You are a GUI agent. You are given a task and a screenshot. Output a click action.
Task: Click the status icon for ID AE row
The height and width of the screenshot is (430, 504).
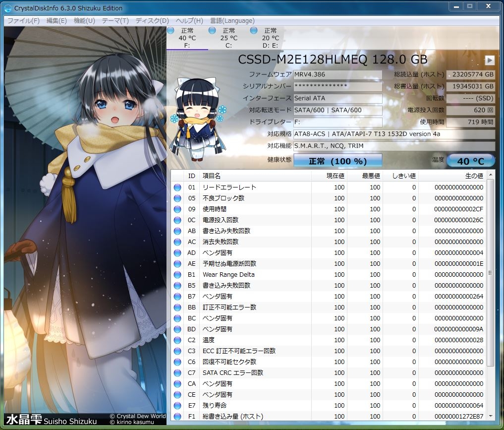click(x=177, y=264)
